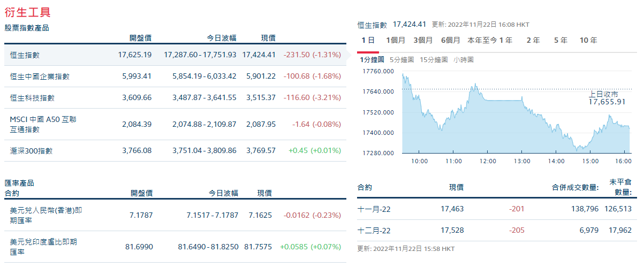644x267 pixels.
Task: Open 美元兌人民幣(香港)即期匯率 contract
Action: tap(176, 215)
